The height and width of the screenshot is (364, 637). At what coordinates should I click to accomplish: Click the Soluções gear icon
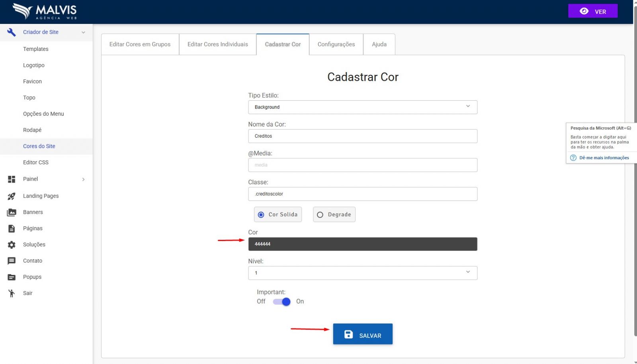click(x=12, y=245)
